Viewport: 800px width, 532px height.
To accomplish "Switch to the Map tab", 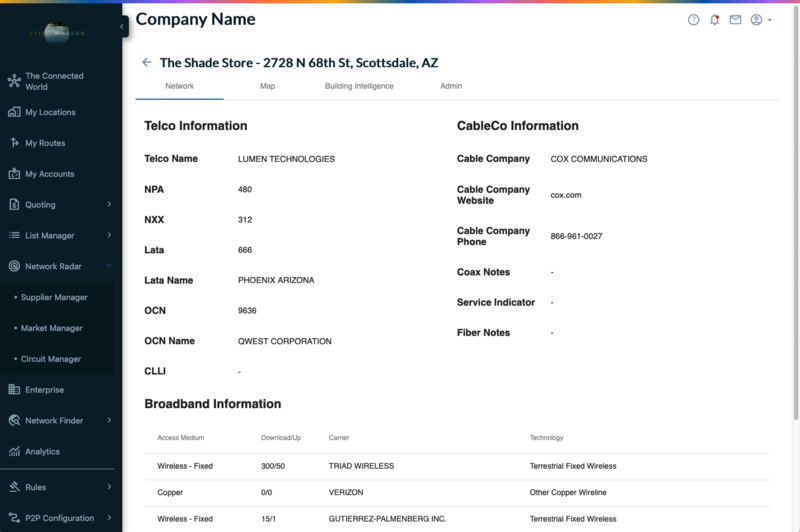I will pyautogui.click(x=267, y=86).
